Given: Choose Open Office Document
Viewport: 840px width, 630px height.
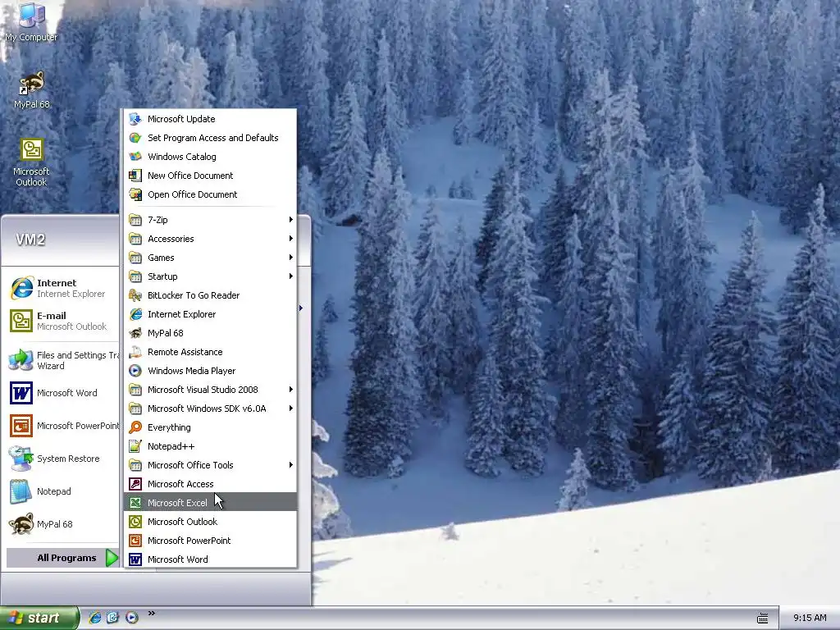Looking at the screenshot, I should (210, 194).
